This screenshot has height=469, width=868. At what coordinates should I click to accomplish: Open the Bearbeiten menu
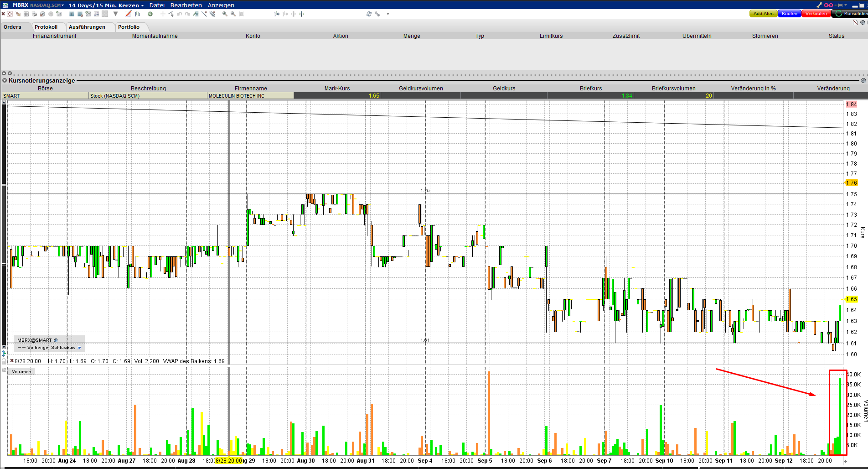point(186,5)
